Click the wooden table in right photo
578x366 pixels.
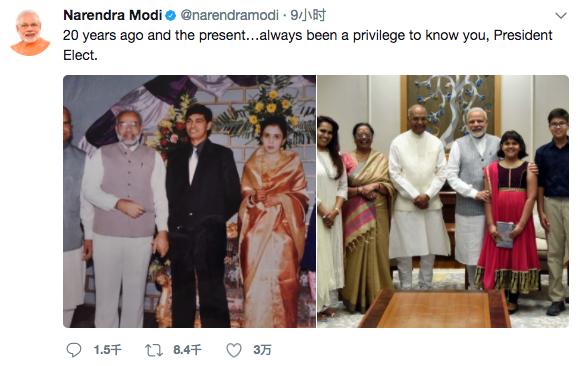(x=435, y=309)
